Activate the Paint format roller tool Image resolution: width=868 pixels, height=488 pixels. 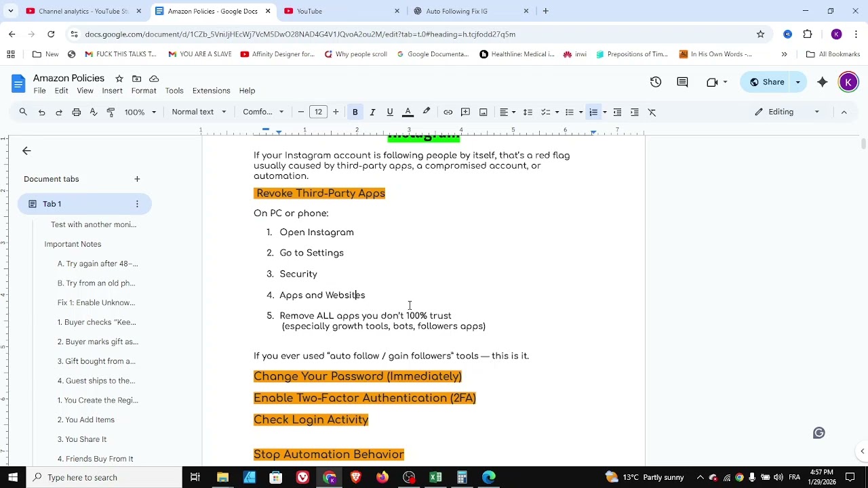111,112
